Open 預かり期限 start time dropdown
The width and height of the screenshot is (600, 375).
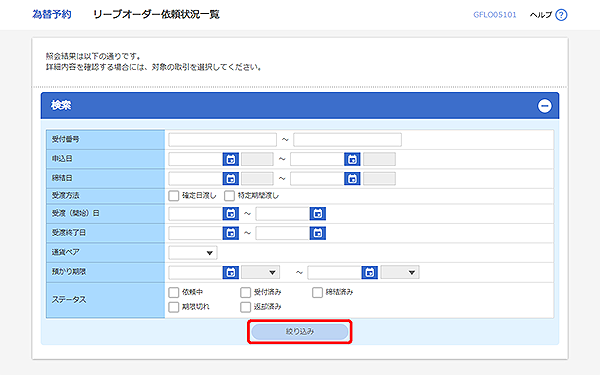click(260, 272)
